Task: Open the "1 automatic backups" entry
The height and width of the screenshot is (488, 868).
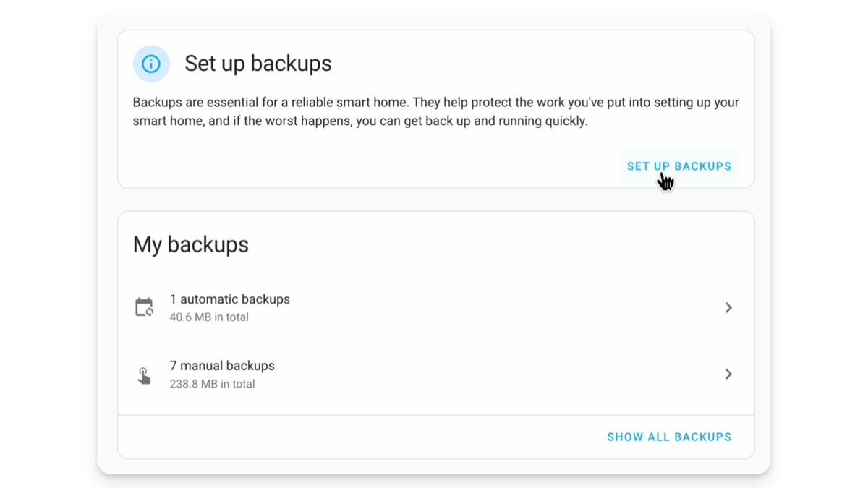Action: click(x=229, y=299)
